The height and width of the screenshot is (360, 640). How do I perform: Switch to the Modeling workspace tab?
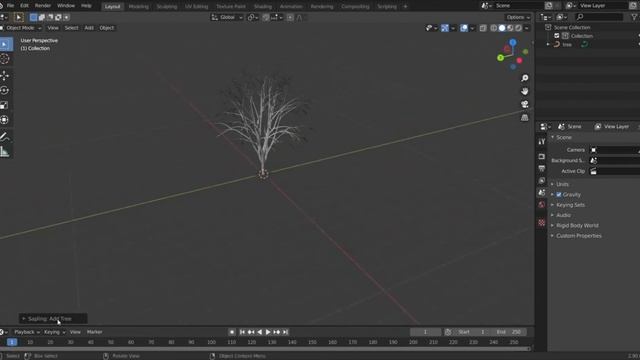pyautogui.click(x=138, y=7)
